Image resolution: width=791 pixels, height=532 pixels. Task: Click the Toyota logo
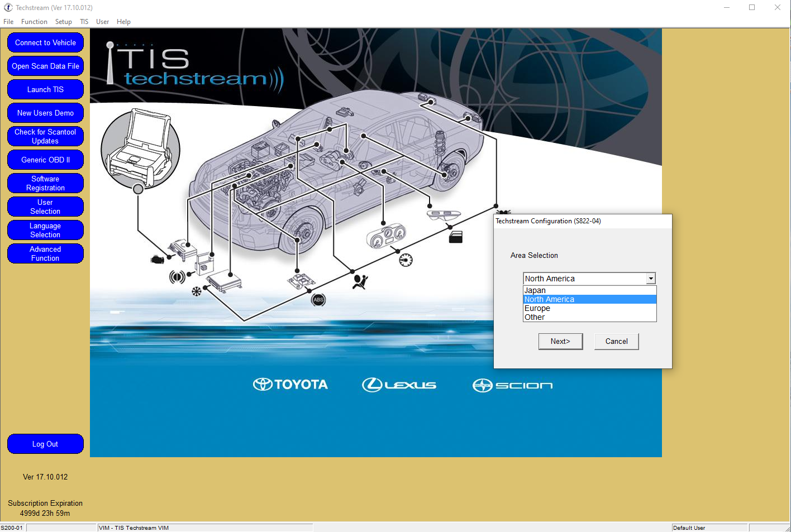[290, 384]
